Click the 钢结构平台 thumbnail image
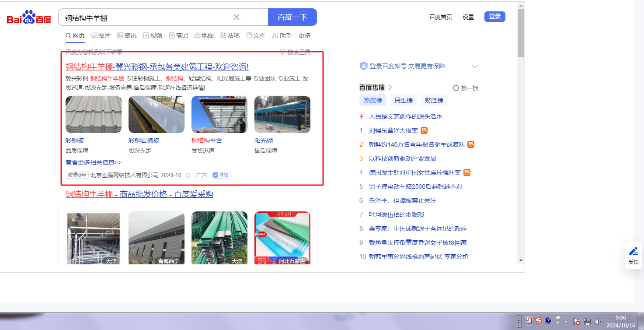This screenshot has width=644, height=330. point(219,114)
